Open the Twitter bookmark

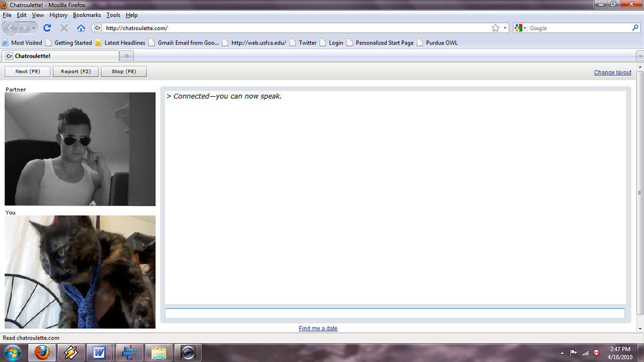(x=303, y=43)
